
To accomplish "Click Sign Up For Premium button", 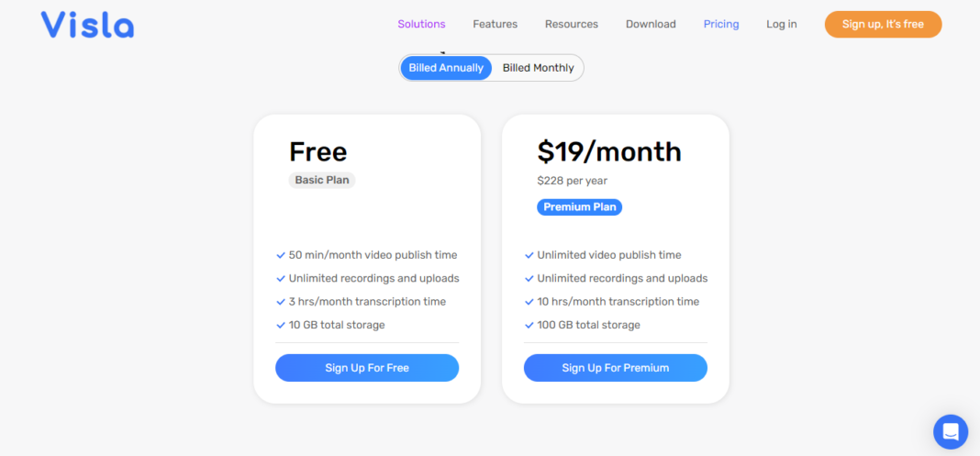I will [615, 368].
